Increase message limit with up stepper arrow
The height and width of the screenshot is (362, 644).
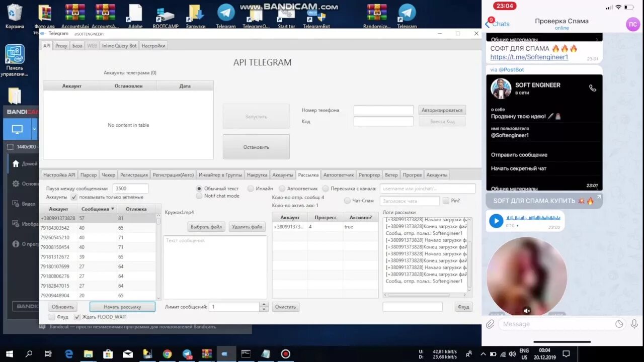pos(264,304)
